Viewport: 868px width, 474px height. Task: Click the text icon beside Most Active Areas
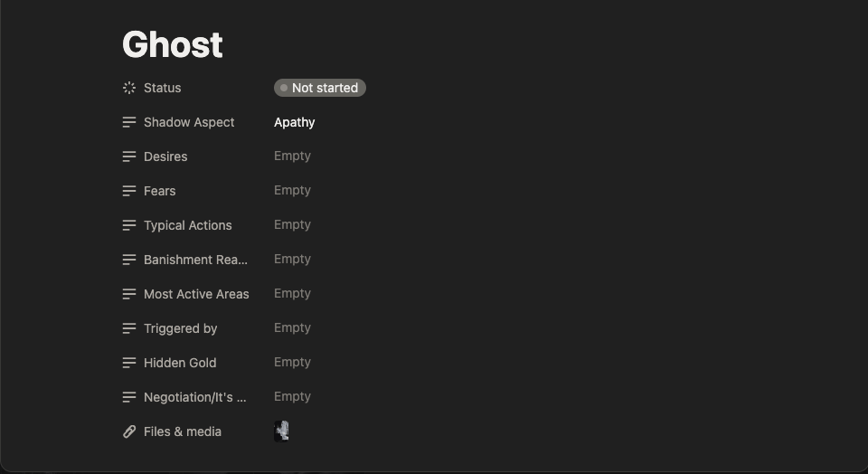pos(129,294)
